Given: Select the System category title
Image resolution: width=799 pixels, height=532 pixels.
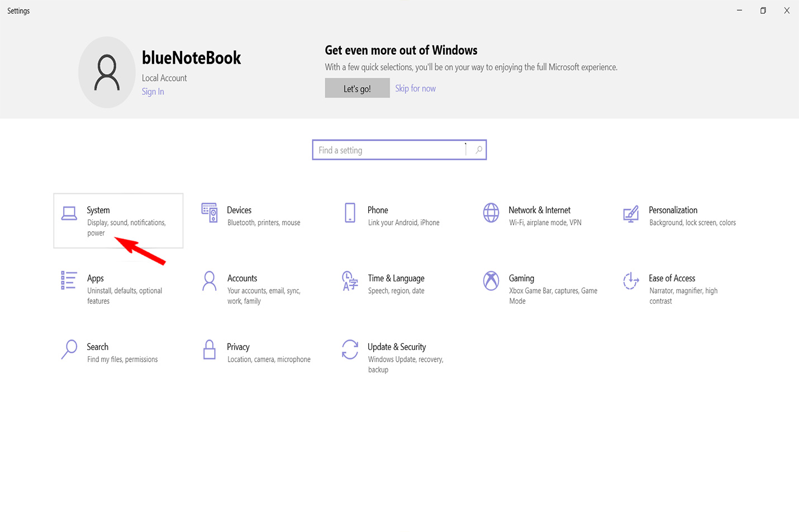Looking at the screenshot, I should coord(98,210).
